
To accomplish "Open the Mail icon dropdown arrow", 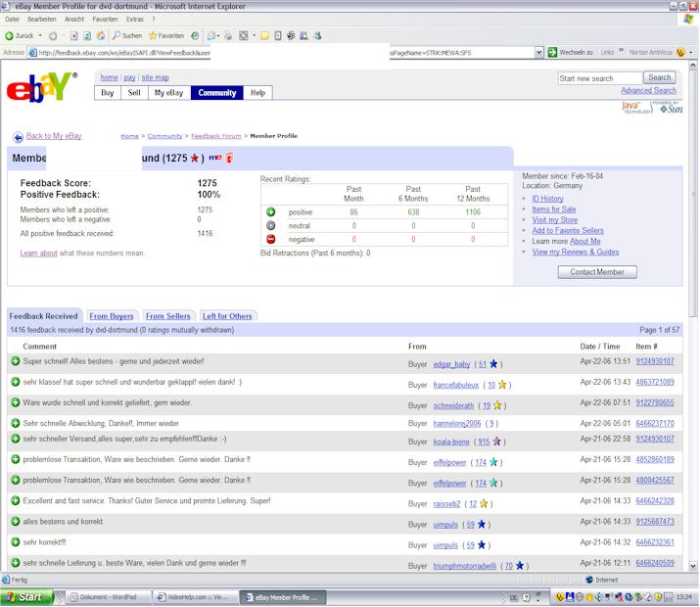I will pyautogui.click(x=218, y=36).
